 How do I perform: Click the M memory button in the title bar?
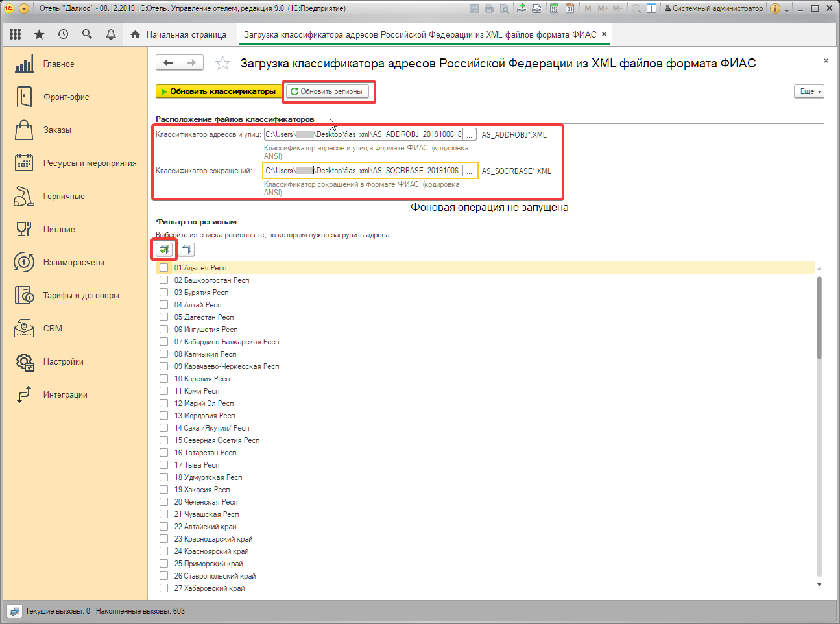[588, 8]
